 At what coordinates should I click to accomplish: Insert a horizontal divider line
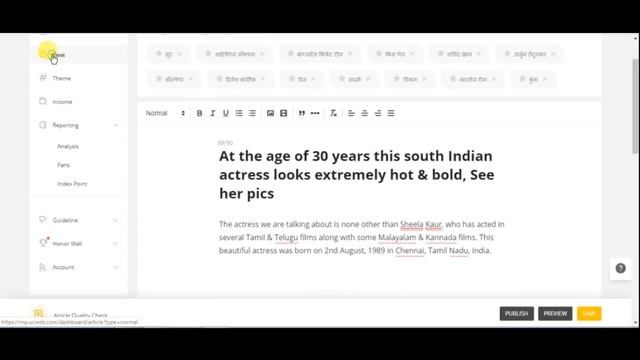pyautogui.click(x=315, y=113)
